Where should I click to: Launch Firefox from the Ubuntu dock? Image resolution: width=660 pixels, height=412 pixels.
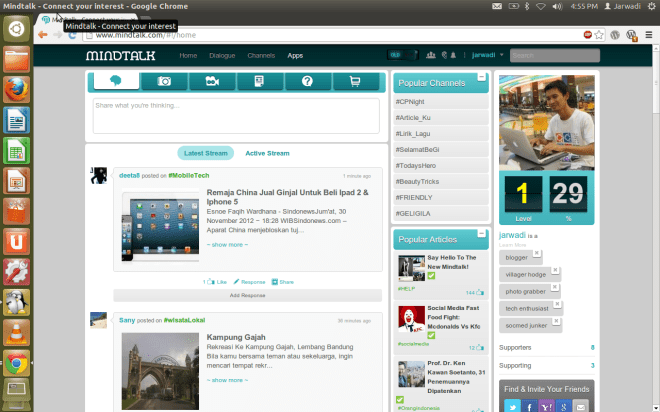pyautogui.click(x=16, y=90)
